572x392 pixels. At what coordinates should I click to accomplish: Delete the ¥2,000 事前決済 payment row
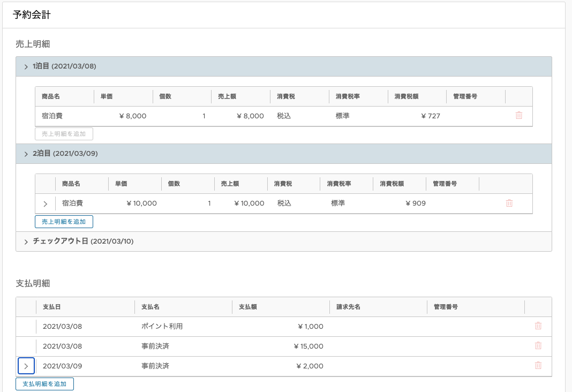(538, 365)
